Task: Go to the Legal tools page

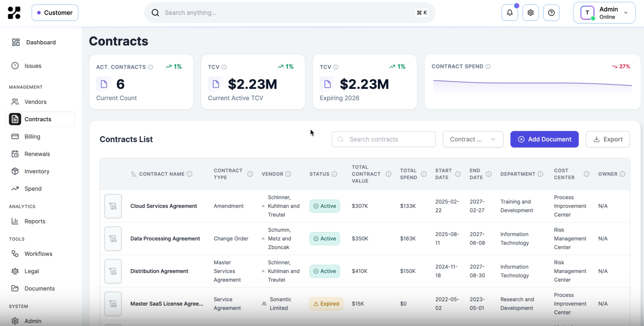Action: click(32, 271)
